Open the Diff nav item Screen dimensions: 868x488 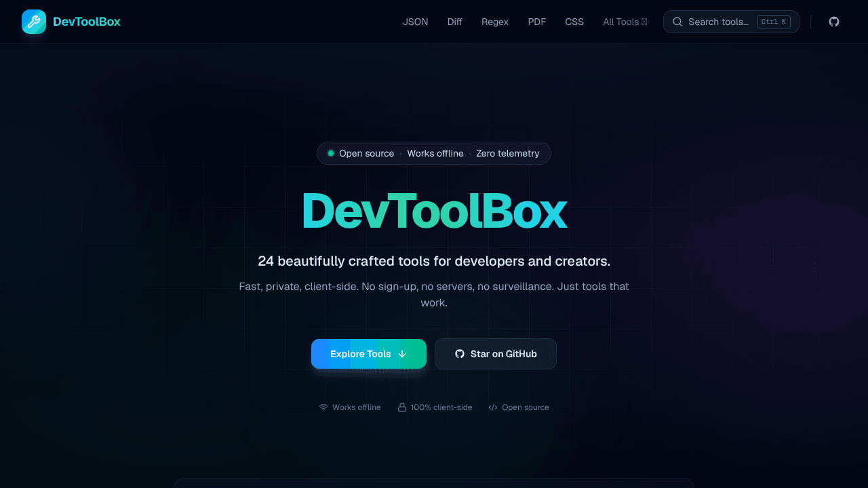coord(455,22)
